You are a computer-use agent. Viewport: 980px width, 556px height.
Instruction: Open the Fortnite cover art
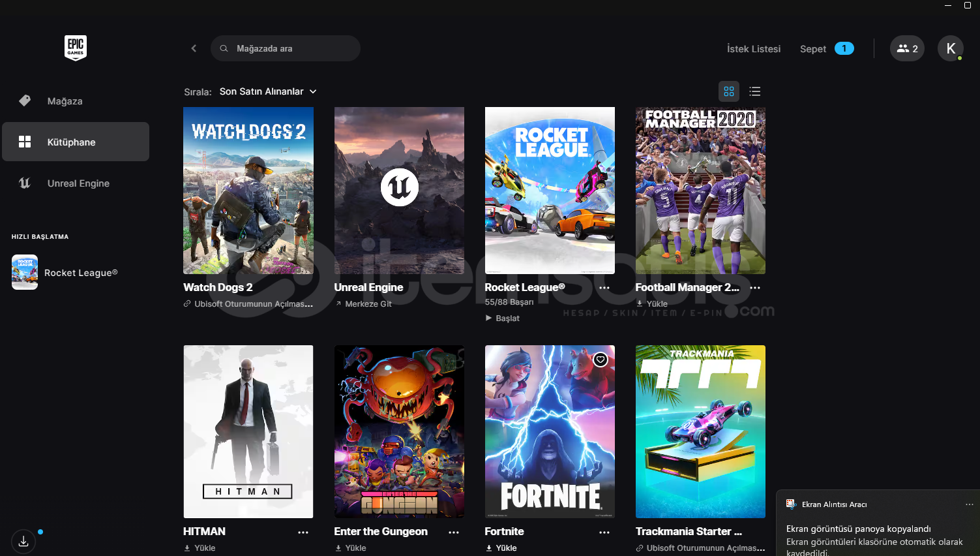tap(550, 431)
